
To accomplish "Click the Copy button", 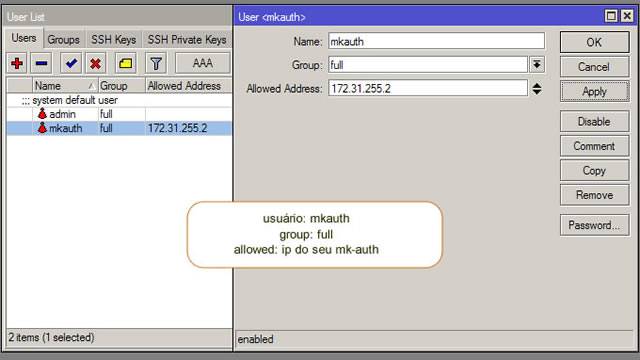I will 594,170.
